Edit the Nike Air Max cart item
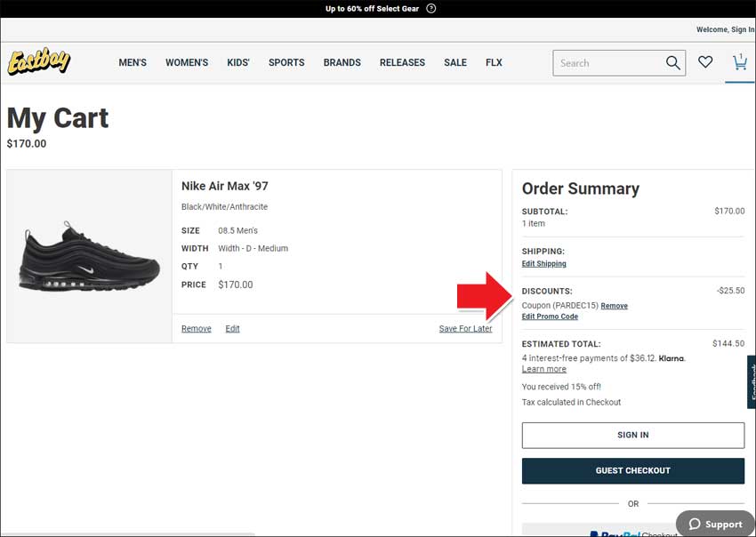 pos(232,329)
